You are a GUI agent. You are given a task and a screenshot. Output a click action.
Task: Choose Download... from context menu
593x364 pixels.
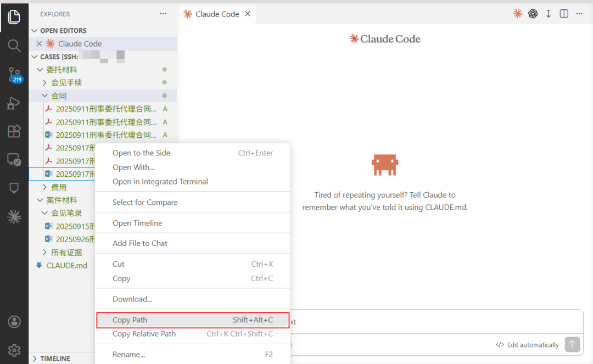(193, 299)
